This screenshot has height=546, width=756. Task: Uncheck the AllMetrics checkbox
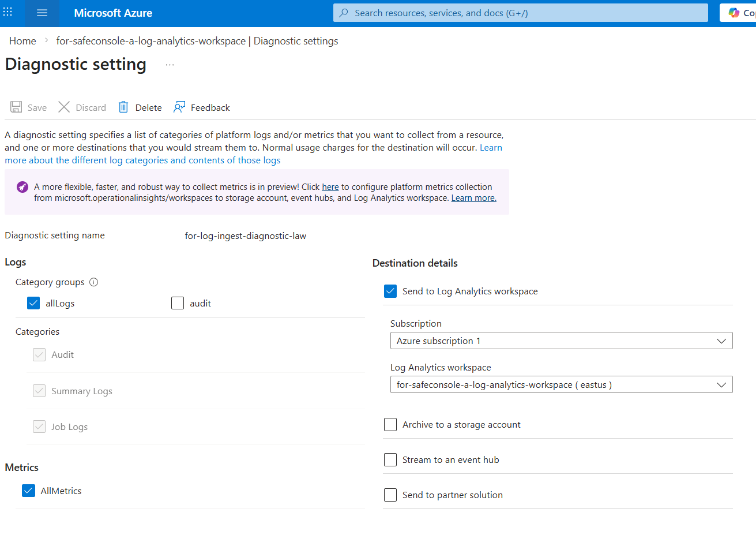coord(28,491)
